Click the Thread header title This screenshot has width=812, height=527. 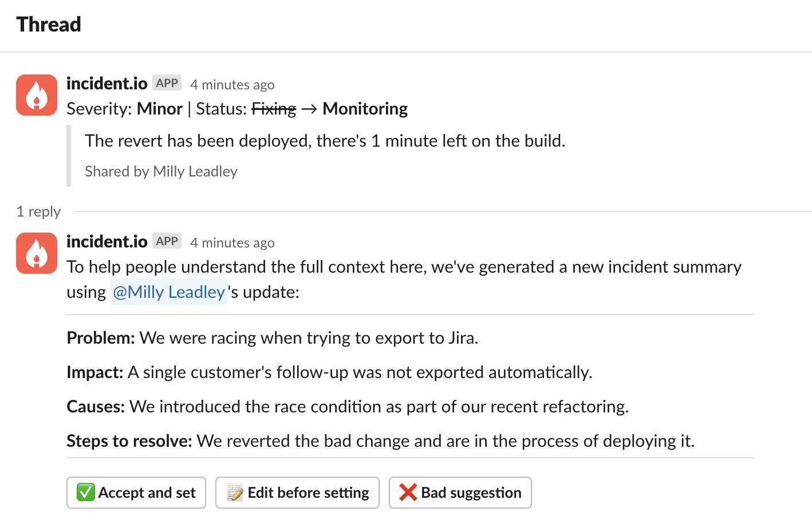(49, 25)
